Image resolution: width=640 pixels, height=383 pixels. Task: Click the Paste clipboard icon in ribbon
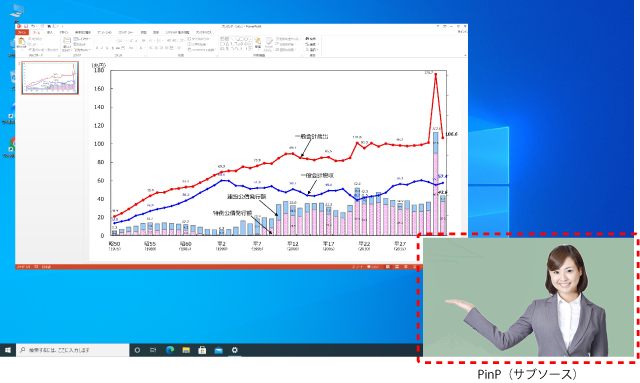[21, 41]
